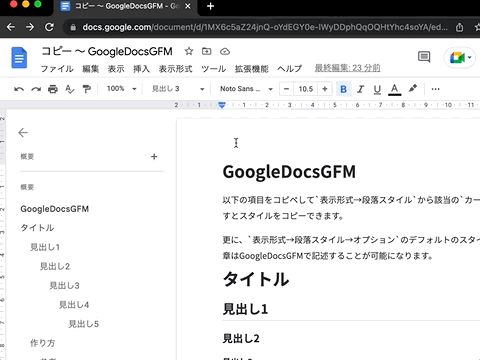Open the Google Meet call dropdown
This screenshot has height=360, width=480.
click(x=461, y=58)
